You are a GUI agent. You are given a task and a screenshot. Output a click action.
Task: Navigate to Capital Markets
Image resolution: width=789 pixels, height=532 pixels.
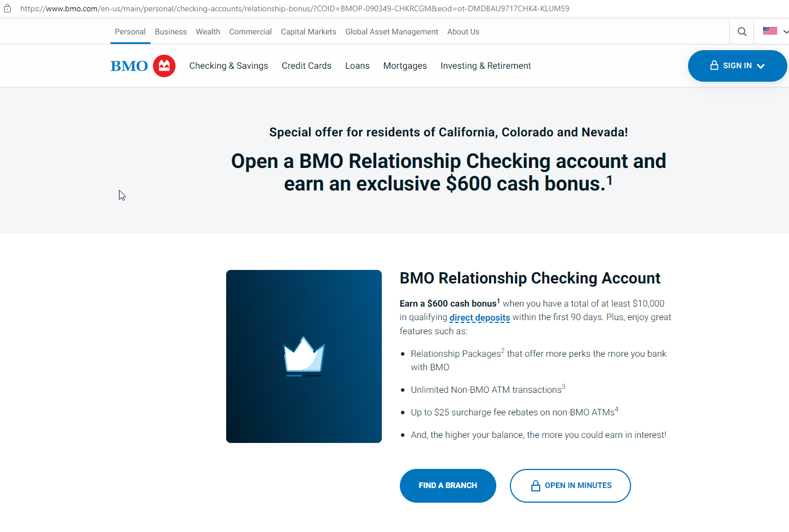[x=308, y=32]
